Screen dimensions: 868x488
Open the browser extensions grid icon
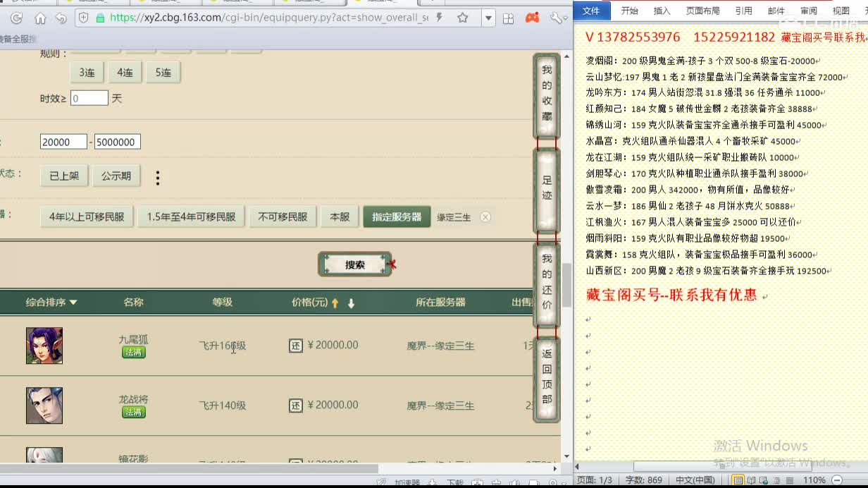tap(509, 18)
